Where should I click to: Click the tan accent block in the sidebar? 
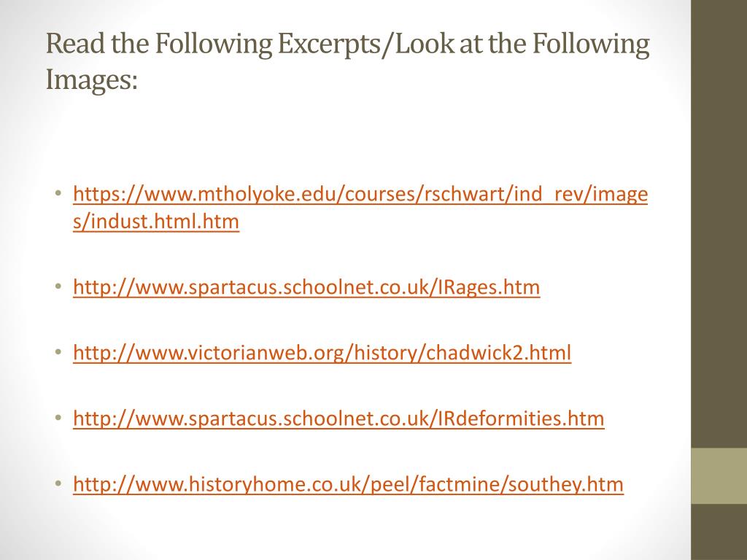click(719, 475)
